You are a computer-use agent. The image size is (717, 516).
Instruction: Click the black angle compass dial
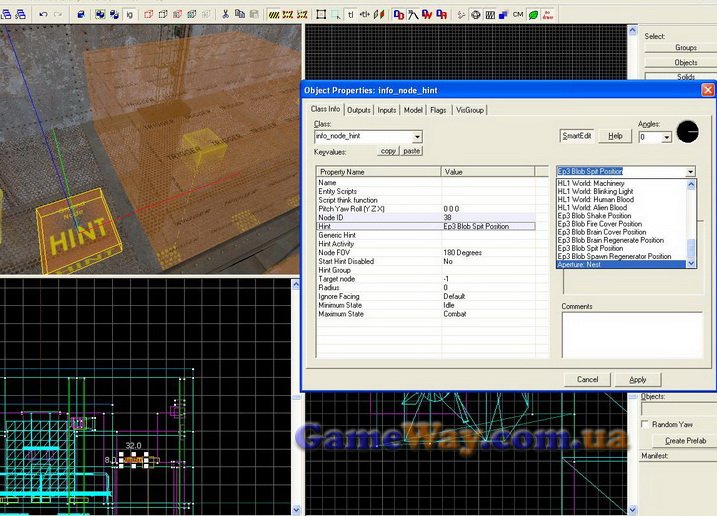tap(689, 132)
